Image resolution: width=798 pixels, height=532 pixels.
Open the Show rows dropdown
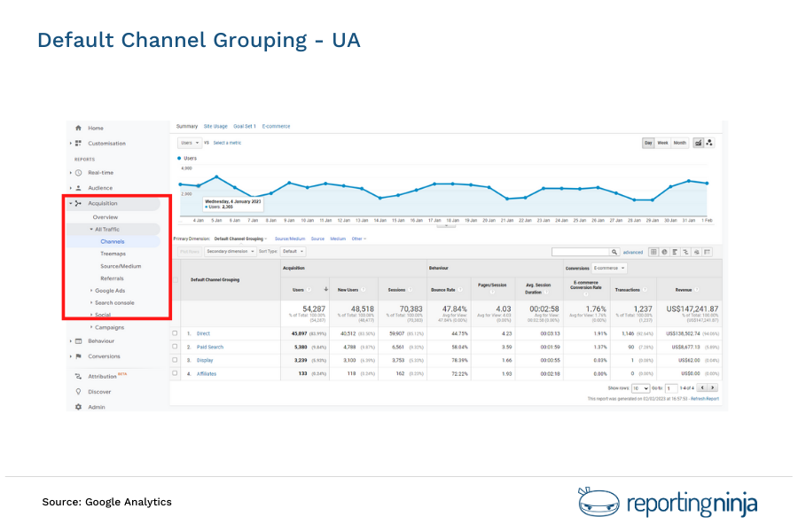640,388
